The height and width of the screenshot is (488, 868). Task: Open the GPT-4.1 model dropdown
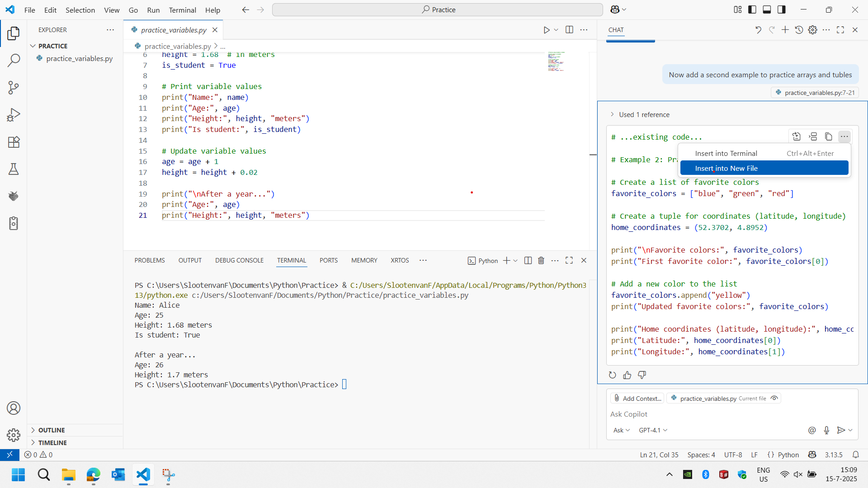pyautogui.click(x=653, y=430)
